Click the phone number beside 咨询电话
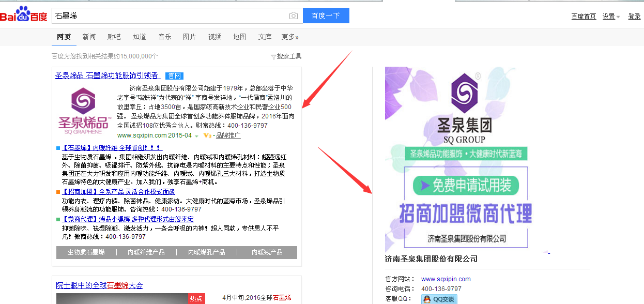 [x=441, y=289]
